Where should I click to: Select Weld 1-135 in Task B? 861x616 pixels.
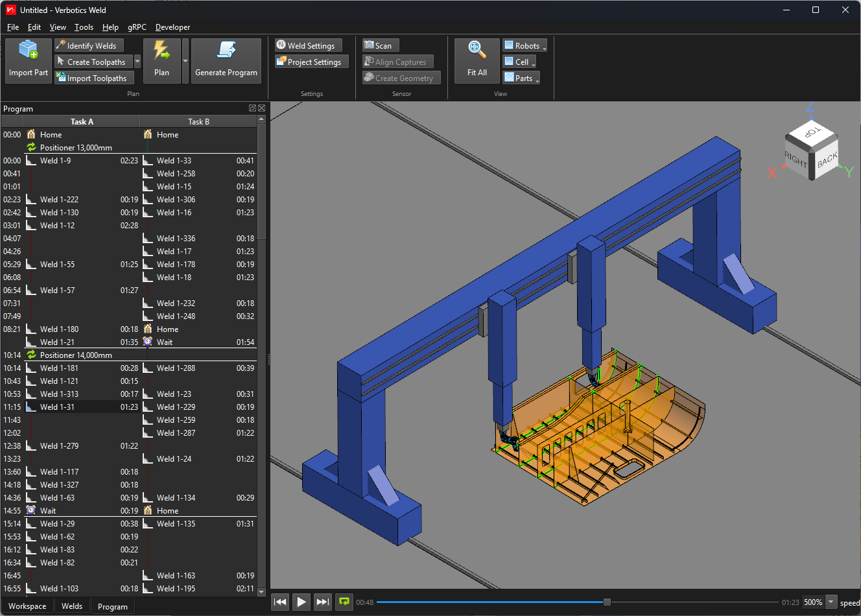pos(199,523)
